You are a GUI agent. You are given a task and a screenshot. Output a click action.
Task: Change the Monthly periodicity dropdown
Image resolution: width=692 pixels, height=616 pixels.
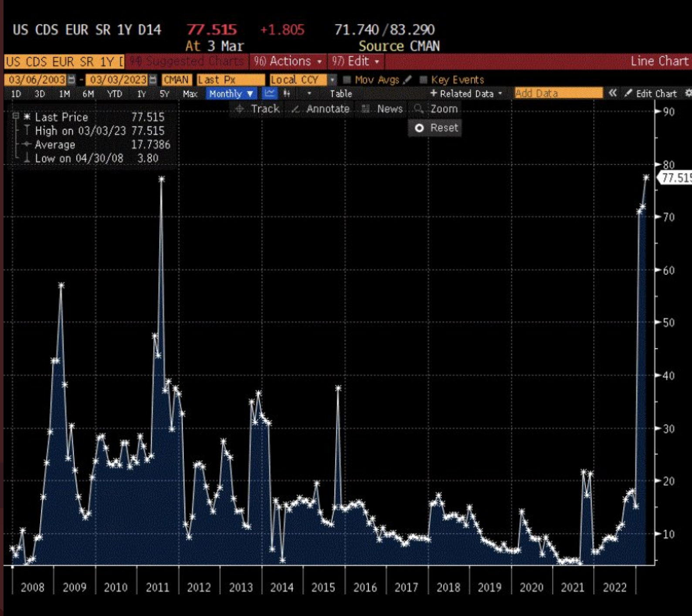point(231,93)
